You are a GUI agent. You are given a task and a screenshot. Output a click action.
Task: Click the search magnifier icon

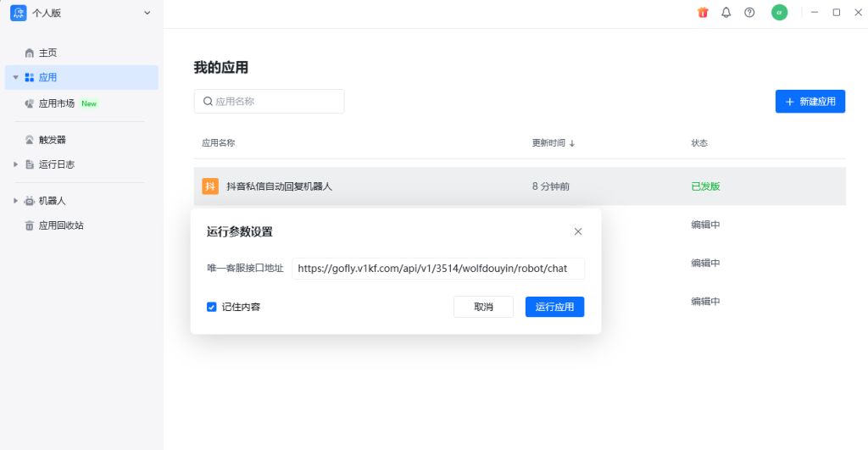click(208, 102)
